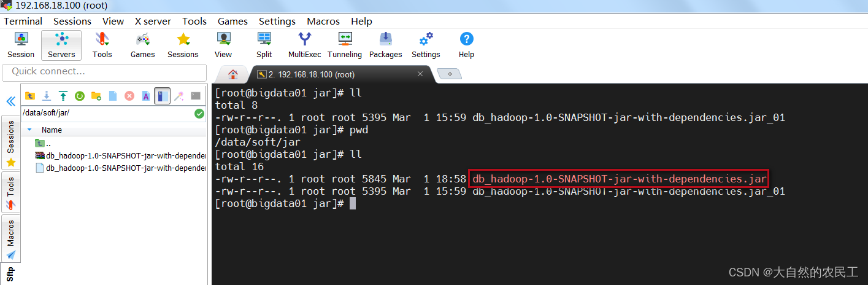Click the magic wand icon in SFTP toolbar
Viewport: 868px width, 285px height.
pyautogui.click(x=179, y=96)
